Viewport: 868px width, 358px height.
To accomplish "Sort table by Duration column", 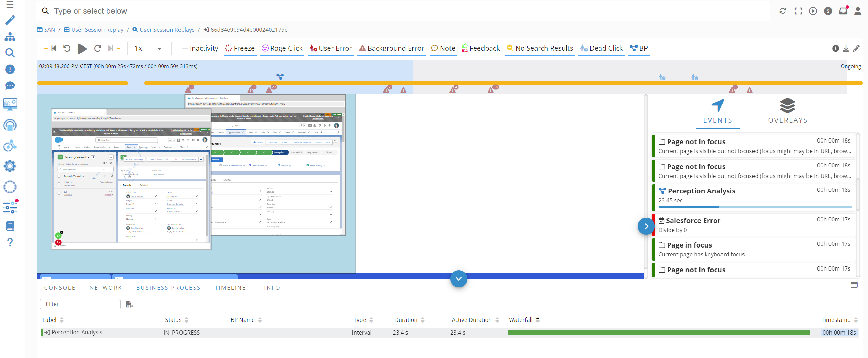I will [410, 320].
